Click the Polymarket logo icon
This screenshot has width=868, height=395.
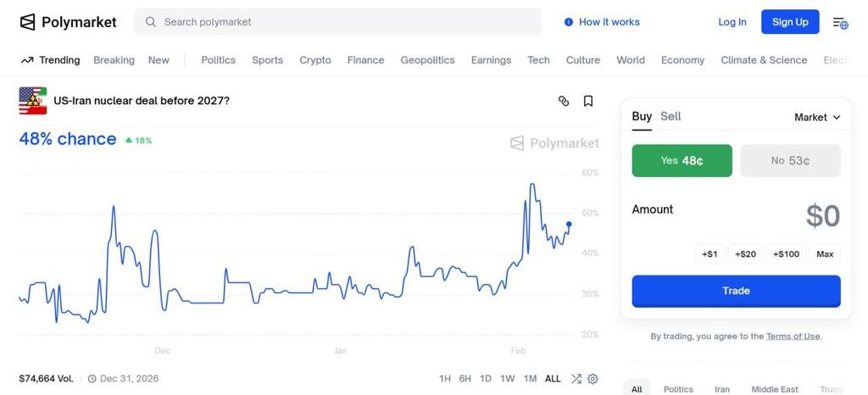[27, 22]
